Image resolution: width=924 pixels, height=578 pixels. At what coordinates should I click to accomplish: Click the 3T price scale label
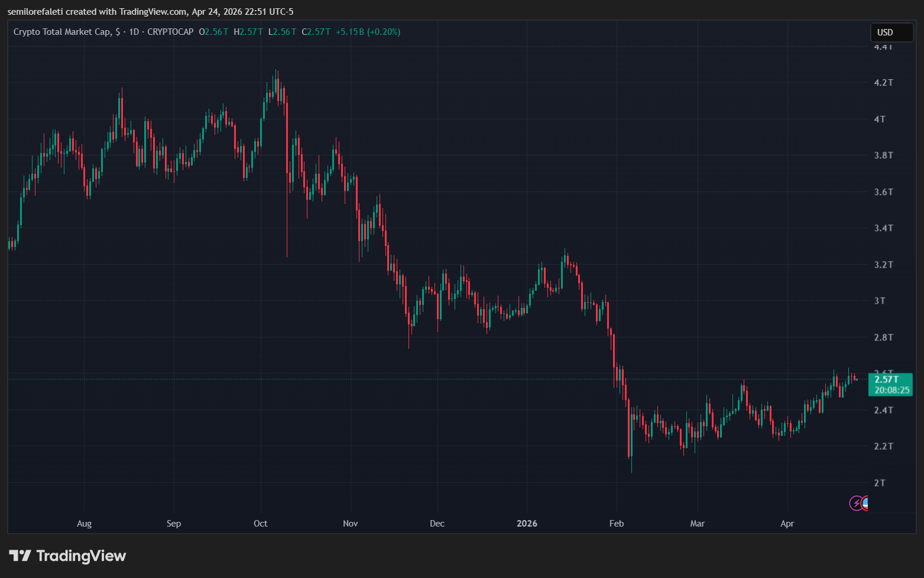click(880, 301)
